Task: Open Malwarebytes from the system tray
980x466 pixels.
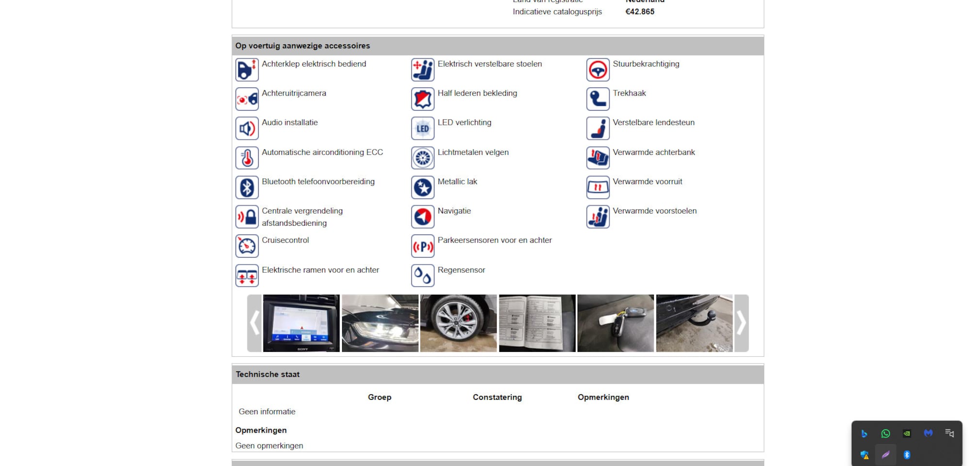Action: [x=928, y=433]
